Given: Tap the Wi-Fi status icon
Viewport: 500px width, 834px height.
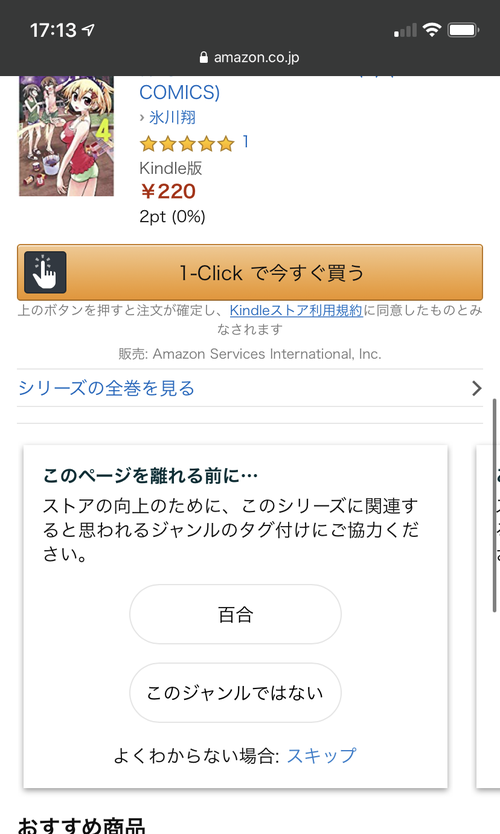Looking at the screenshot, I should tap(432, 30).
